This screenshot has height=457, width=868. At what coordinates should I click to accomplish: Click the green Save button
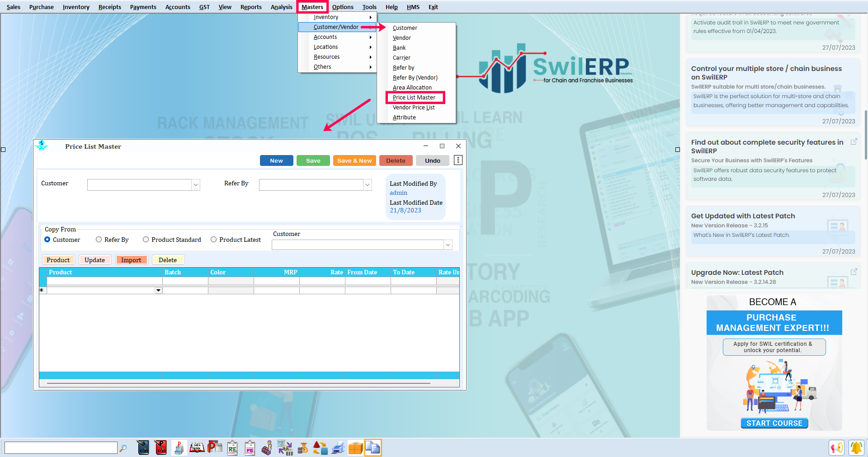[313, 160]
